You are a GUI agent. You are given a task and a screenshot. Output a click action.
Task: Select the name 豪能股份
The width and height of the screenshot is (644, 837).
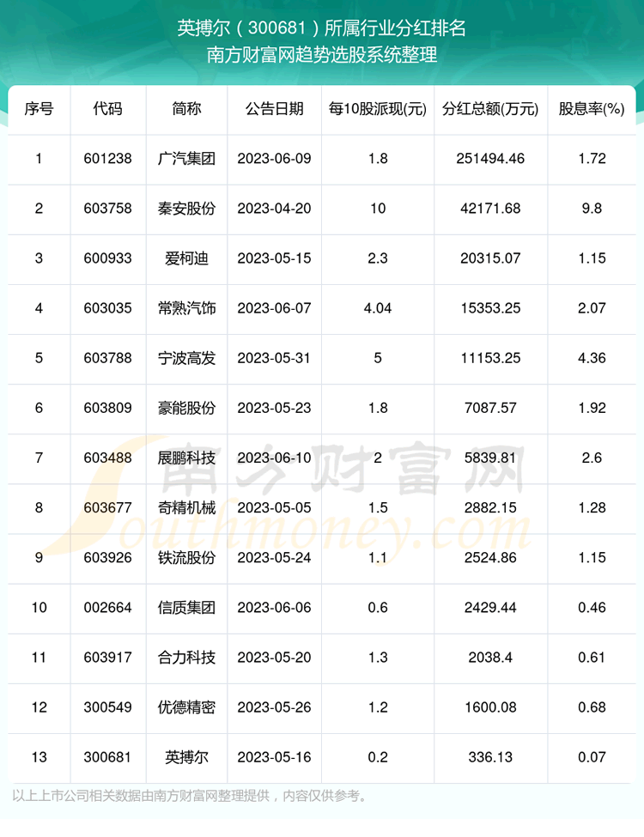[x=186, y=408]
